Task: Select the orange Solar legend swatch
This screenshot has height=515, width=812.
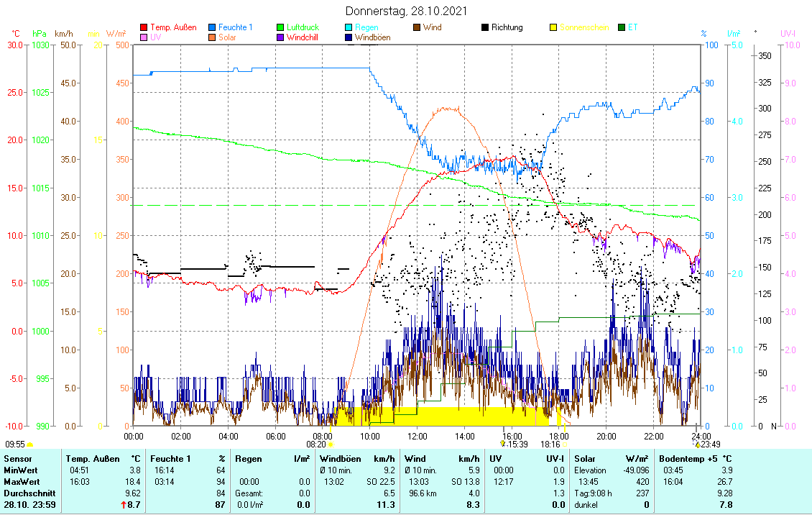Action: tap(212, 37)
